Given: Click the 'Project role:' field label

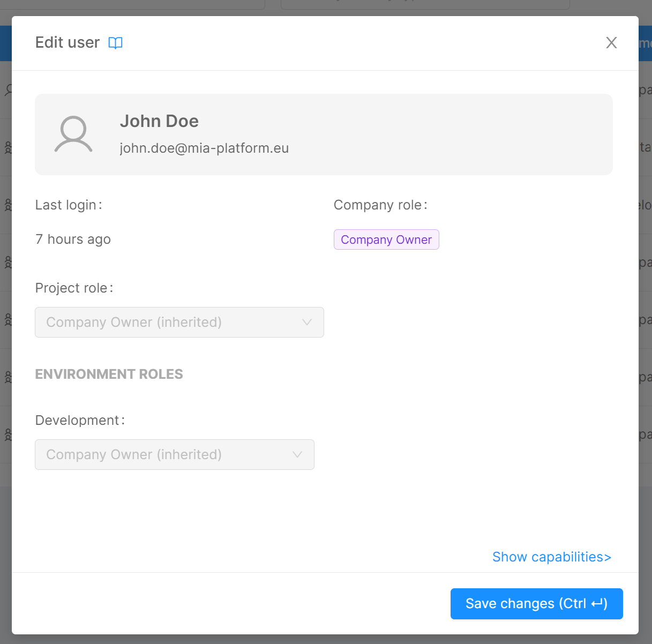Looking at the screenshot, I should coord(74,288).
